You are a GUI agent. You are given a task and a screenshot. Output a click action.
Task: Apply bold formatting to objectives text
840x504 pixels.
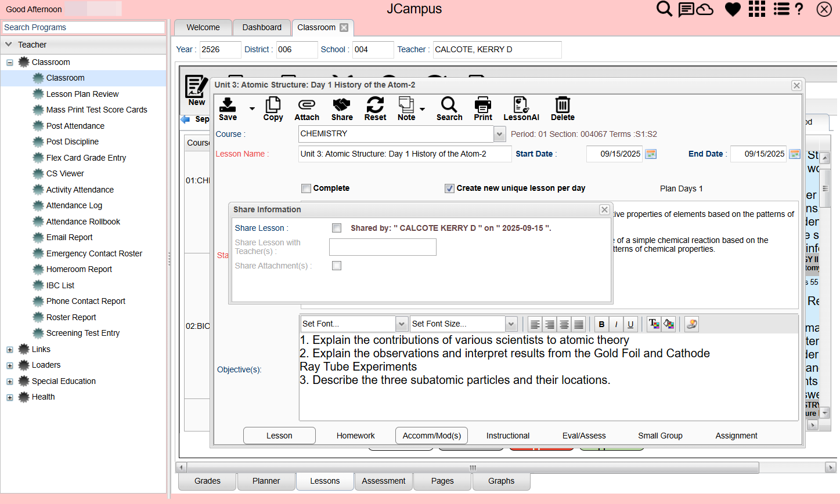point(601,324)
